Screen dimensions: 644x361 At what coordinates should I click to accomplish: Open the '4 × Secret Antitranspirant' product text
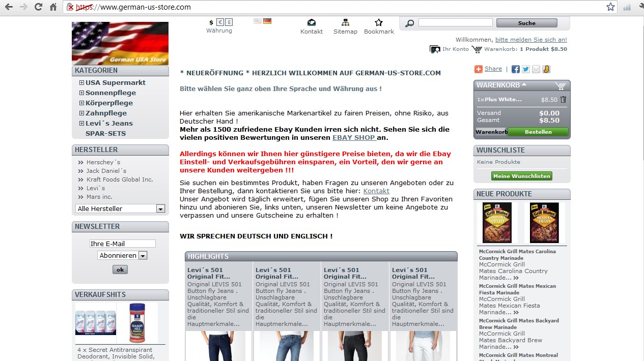click(116, 353)
